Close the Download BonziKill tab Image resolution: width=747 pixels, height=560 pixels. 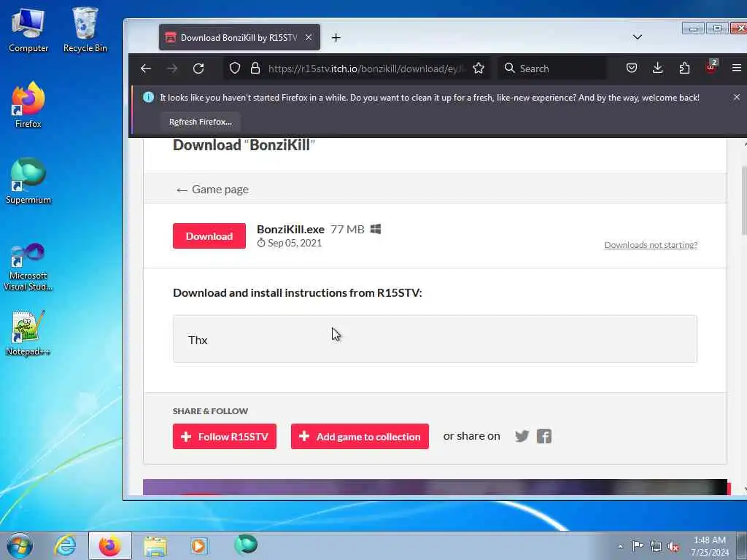click(x=309, y=37)
